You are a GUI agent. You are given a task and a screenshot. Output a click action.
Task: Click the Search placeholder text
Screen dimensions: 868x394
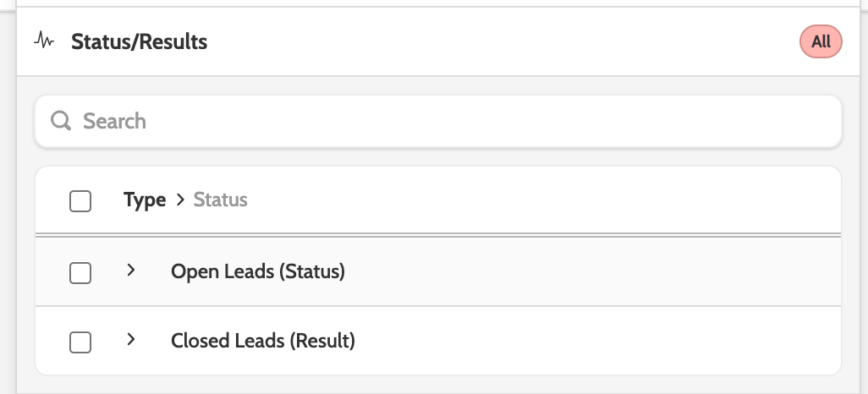pyautogui.click(x=114, y=121)
